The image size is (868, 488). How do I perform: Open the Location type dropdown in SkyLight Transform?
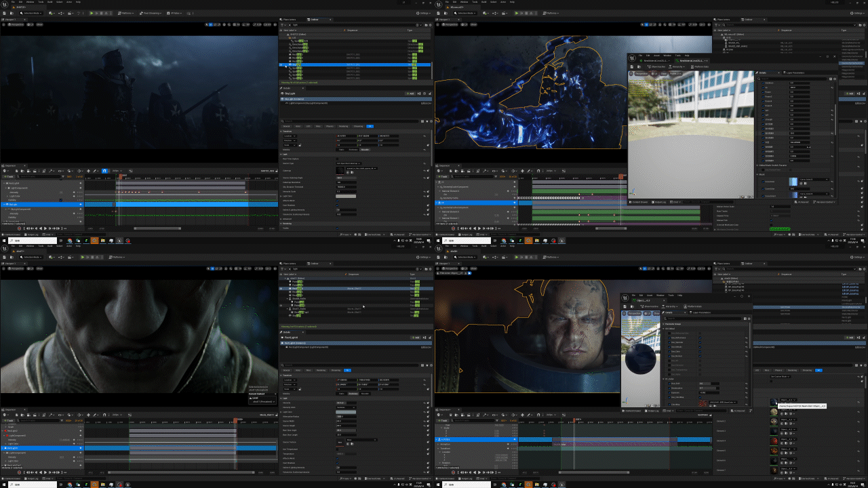click(290, 136)
